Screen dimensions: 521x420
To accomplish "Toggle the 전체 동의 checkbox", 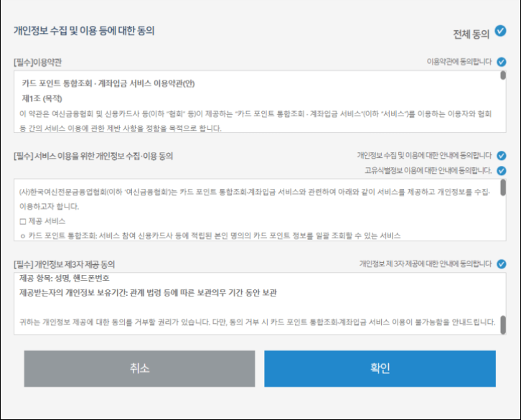I will click(x=500, y=31).
